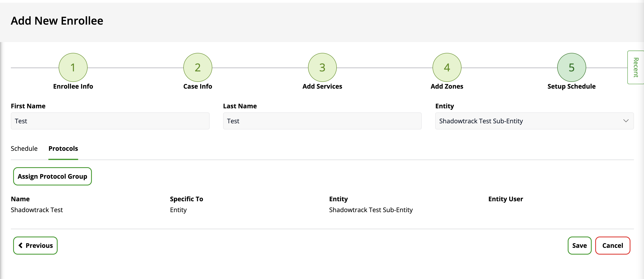Click step 1 Enrollee Info circle

[x=73, y=67]
